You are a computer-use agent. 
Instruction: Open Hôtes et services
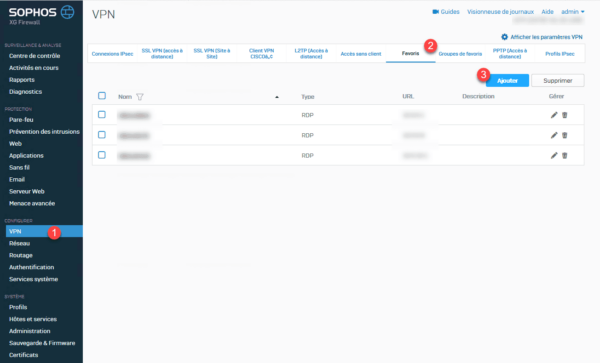(33, 319)
